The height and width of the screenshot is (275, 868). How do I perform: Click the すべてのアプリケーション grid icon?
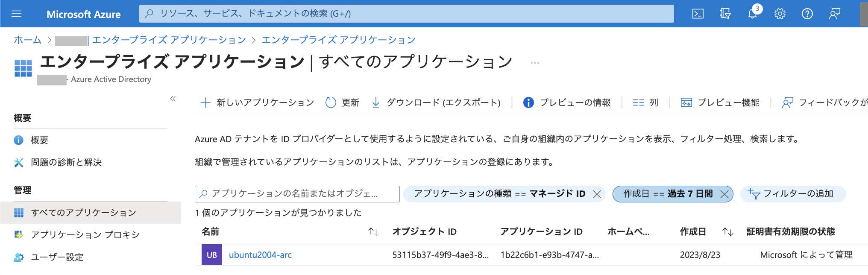point(19,213)
